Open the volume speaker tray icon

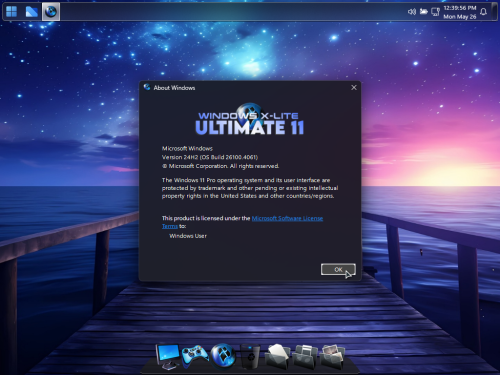click(x=412, y=12)
